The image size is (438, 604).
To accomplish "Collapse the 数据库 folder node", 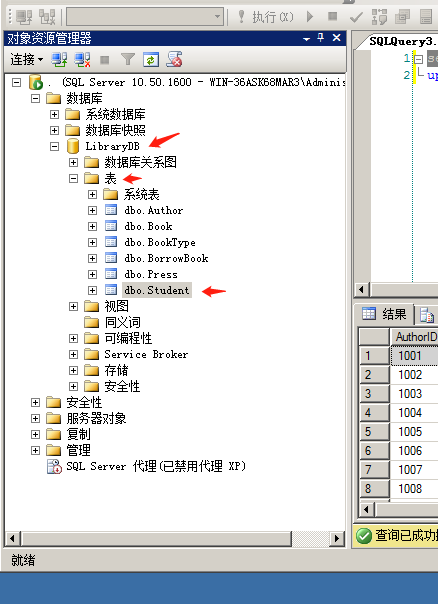I will pyautogui.click(x=35, y=98).
